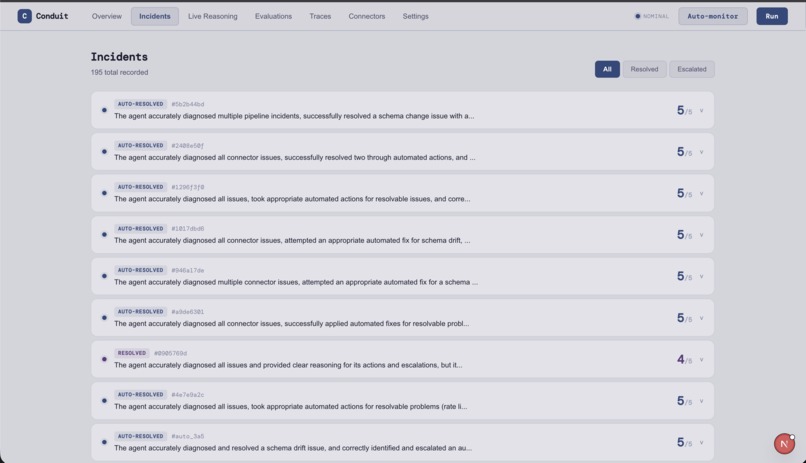Expand the chevron of incident #1296f3f0

click(x=701, y=194)
